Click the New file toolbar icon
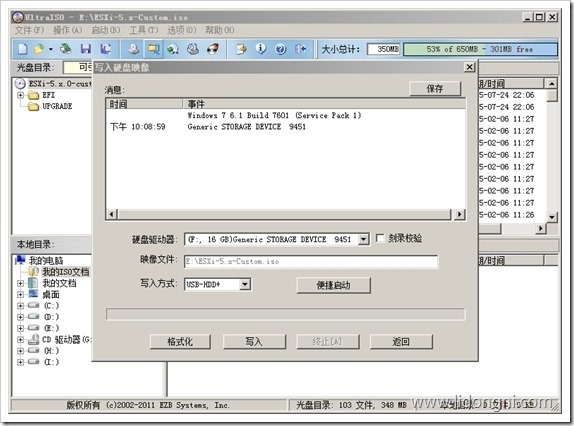This screenshot has width=574, height=426. [22, 49]
